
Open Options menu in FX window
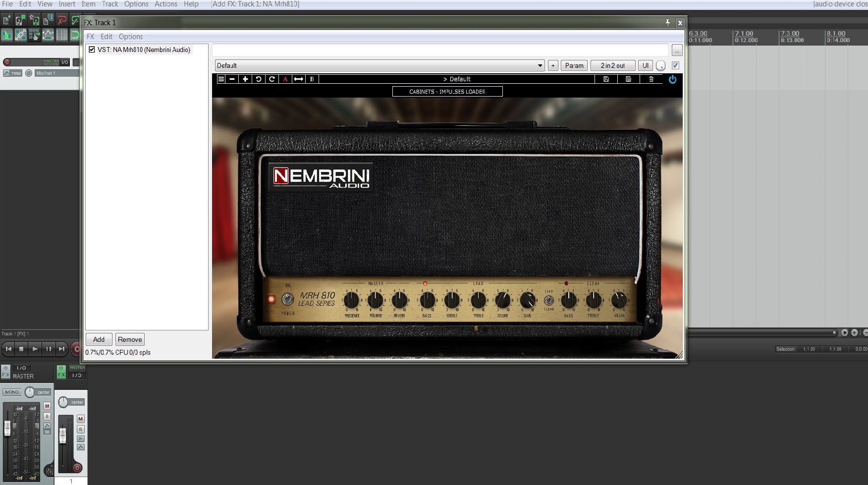coord(131,37)
